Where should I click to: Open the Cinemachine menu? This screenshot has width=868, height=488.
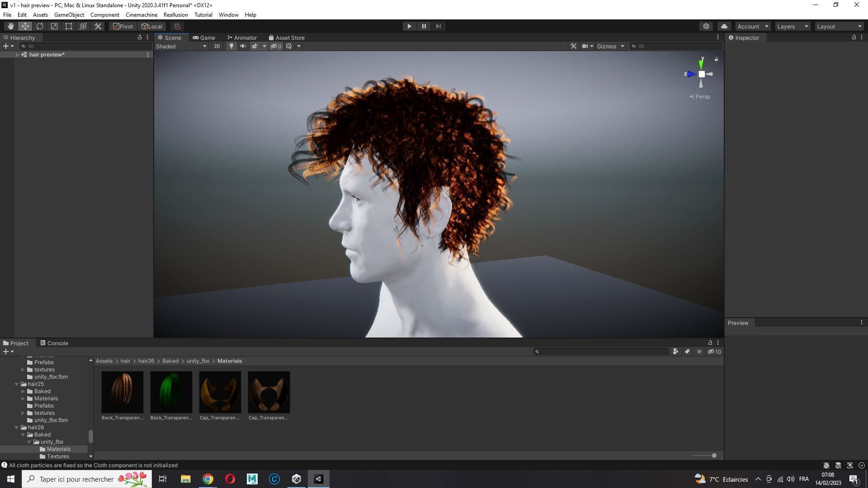point(142,15)
